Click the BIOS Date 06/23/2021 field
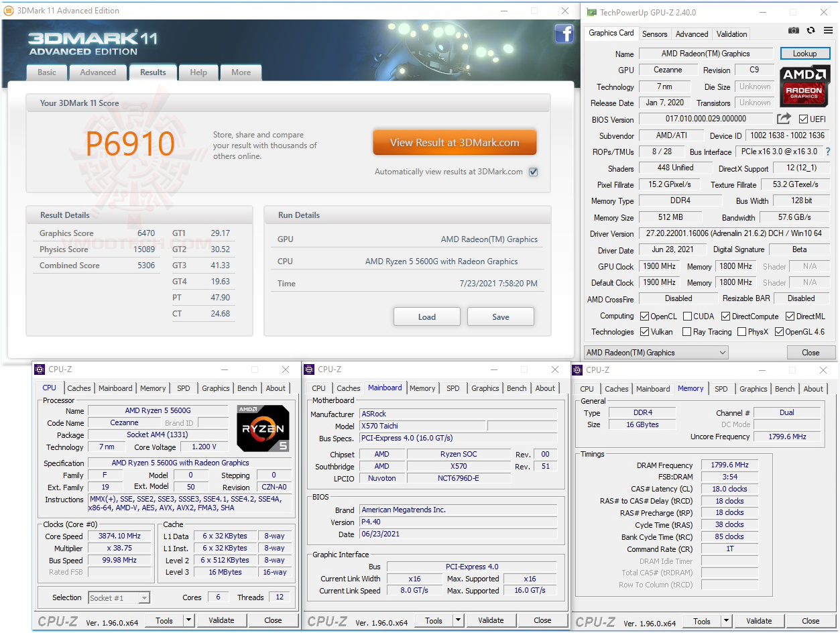Image resolution: width=840 pixels, height=633 pixels. pos(458,534)
